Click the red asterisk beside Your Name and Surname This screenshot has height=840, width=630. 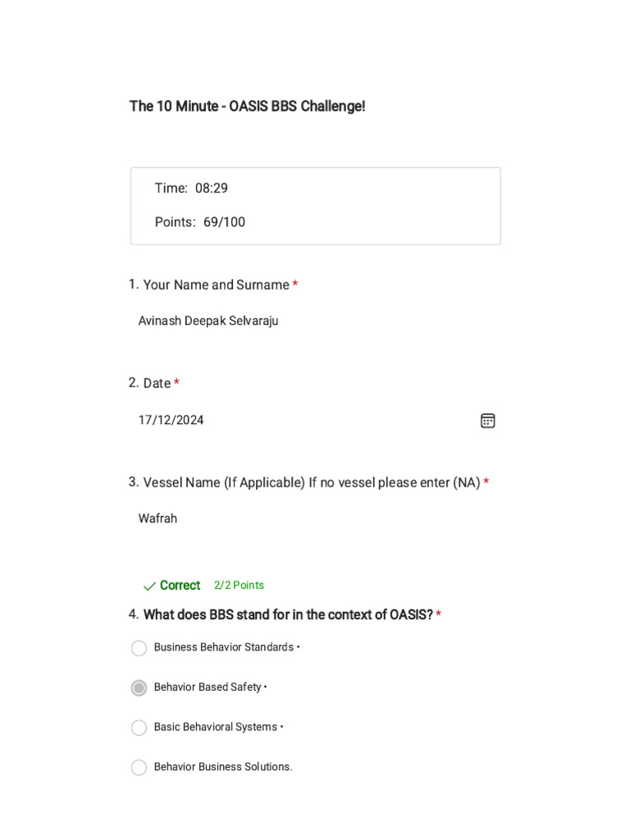point(295,284)
